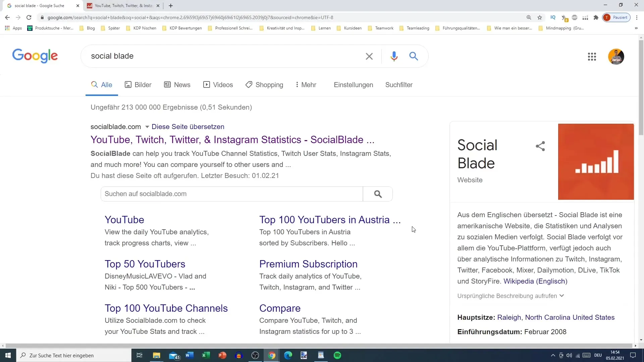644x362 pixels.
Task: Share the Social Blade knowledge panel
Action: coord(540,146)
